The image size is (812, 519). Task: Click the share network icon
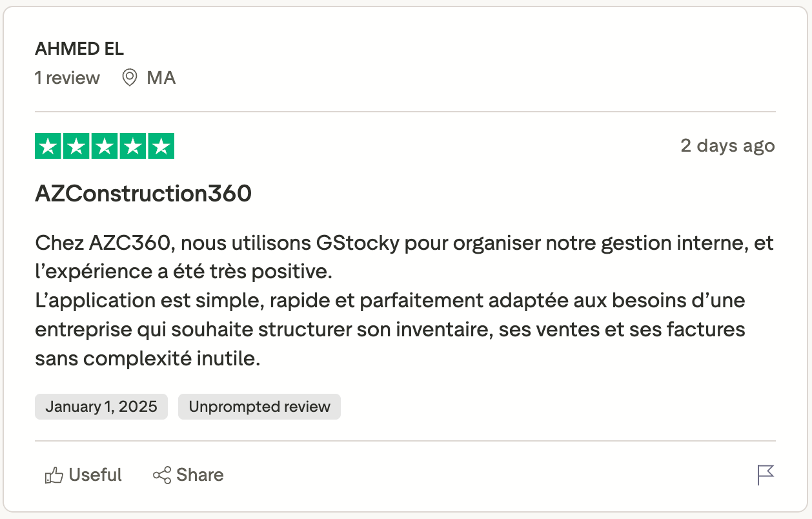tap(161, 475)
